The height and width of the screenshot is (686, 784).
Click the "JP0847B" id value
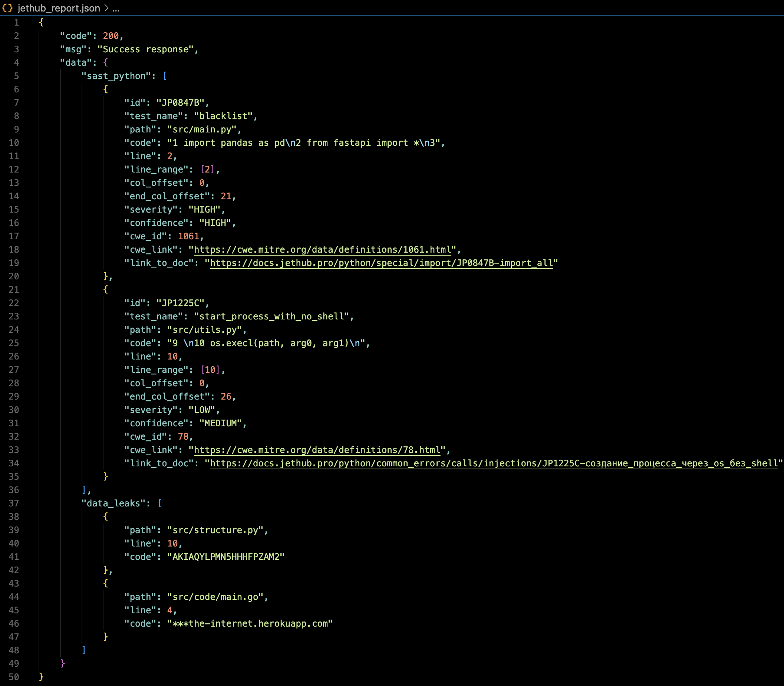click(180, 103)
